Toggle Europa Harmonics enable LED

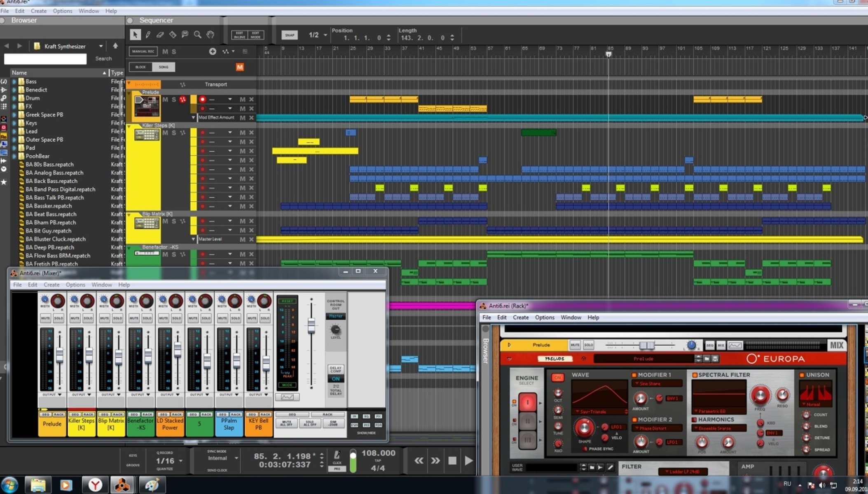[x=694, y=419]
